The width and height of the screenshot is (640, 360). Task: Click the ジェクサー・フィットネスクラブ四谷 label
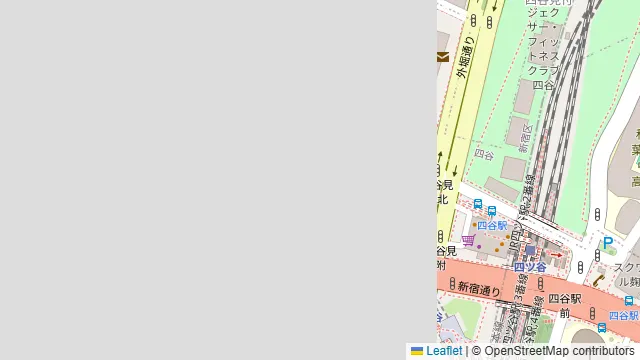pyautogui.click(x=543, y=49)
